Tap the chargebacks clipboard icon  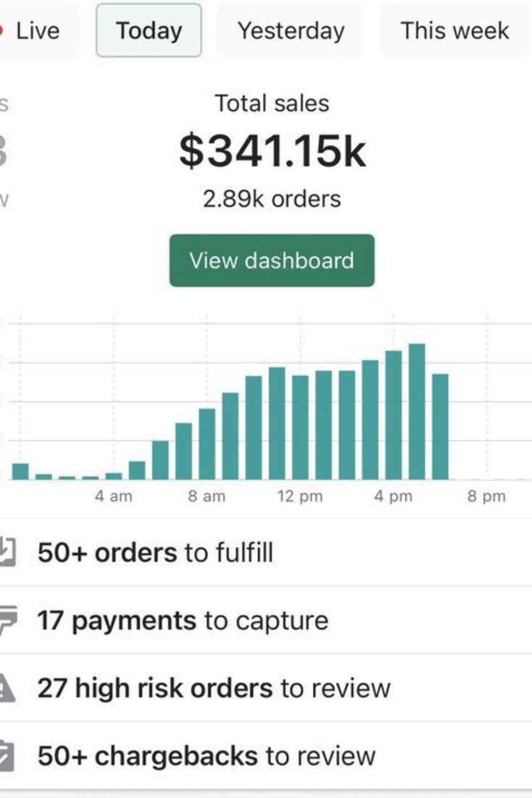tap(7, 756)
